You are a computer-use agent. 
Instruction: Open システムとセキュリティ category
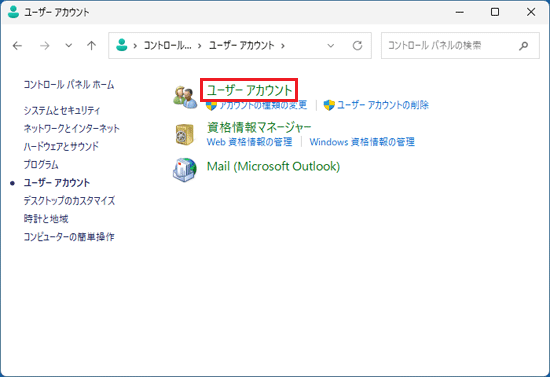[x=62, y=110]
